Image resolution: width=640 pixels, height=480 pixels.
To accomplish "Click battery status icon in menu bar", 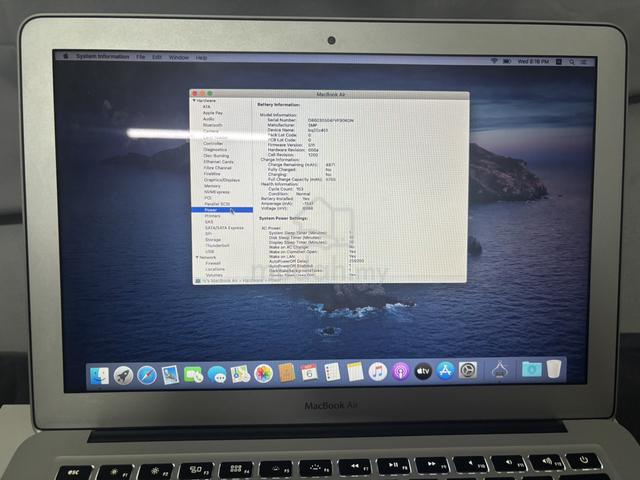I will point(507,61).
